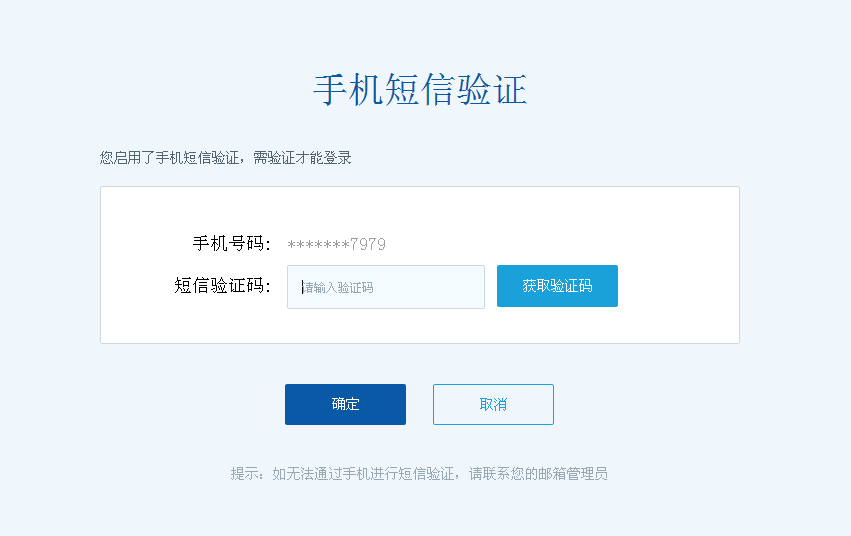851x536 pixels.
Task: Focus the 请输入验证码 placeholder box
Action: tap(385, 287)
